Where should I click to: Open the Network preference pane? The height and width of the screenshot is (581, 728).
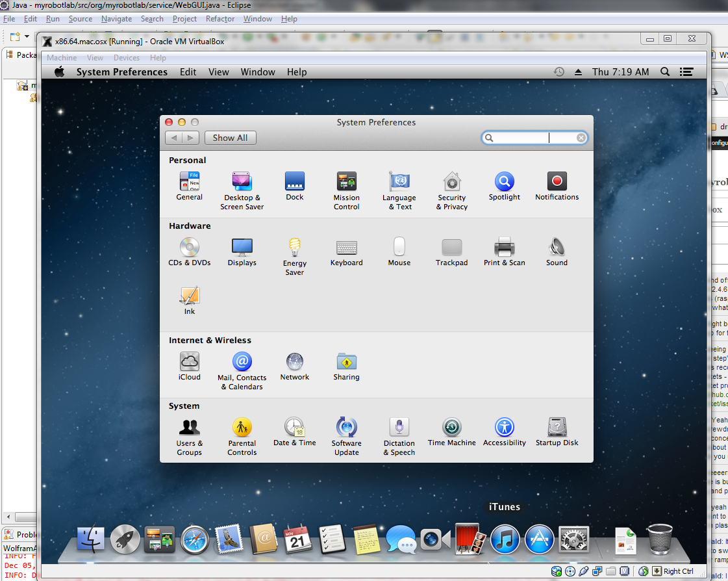(x=295, y=366)
